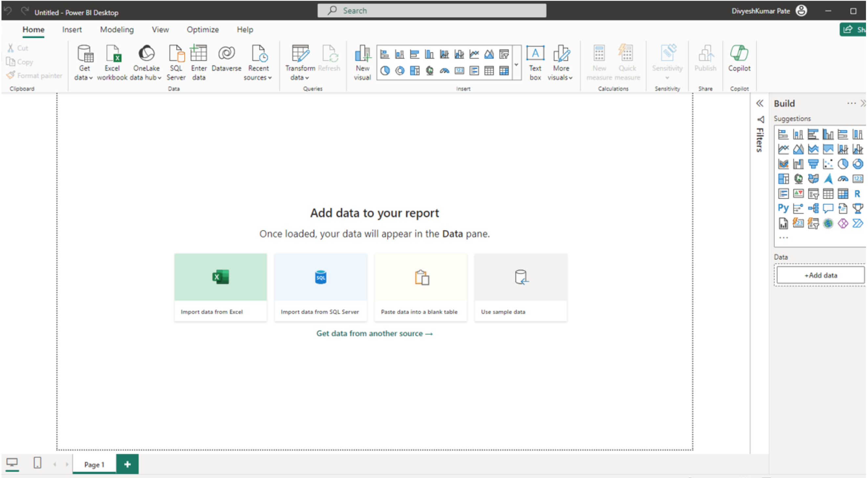This screenshot has width=868, height=478.
Task: Click the +Add data button
Action: [x=820, y=275]
